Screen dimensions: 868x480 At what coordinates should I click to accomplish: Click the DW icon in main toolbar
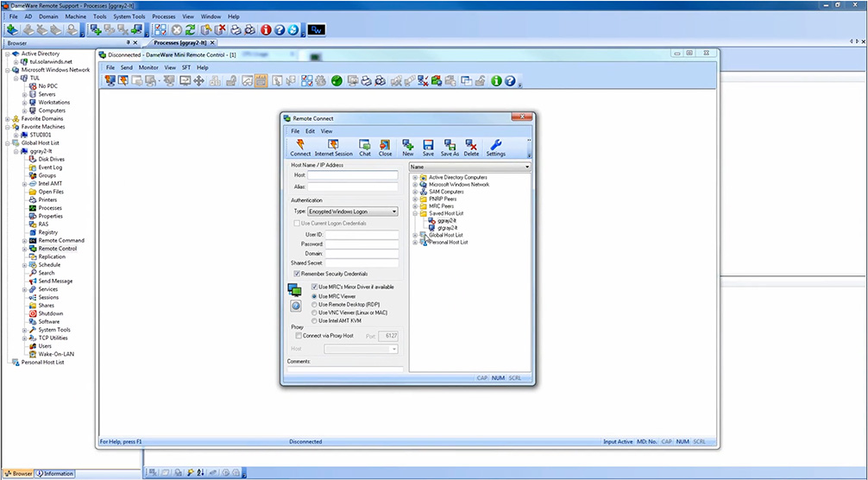pos(317,30)
